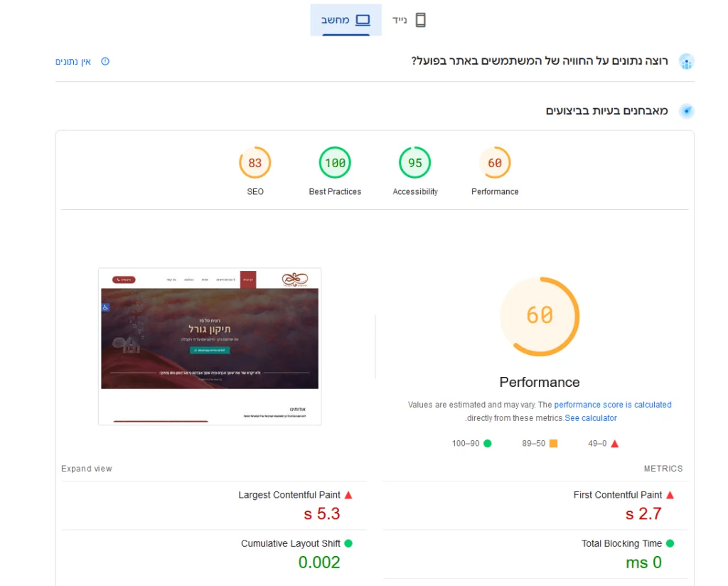Click the 0.002 CLS value
The image size is (728, 586).
pyautogui.click(x=319, y=563)
